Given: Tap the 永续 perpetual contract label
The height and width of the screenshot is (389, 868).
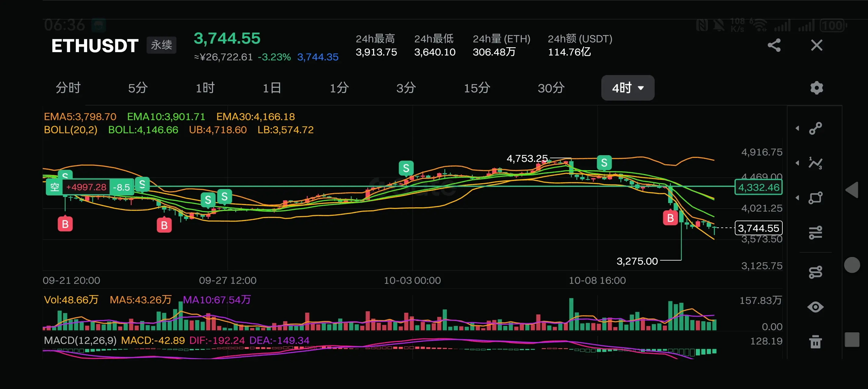Looking at the screenshot, I should pyautogui.click(x=161, y=45).
